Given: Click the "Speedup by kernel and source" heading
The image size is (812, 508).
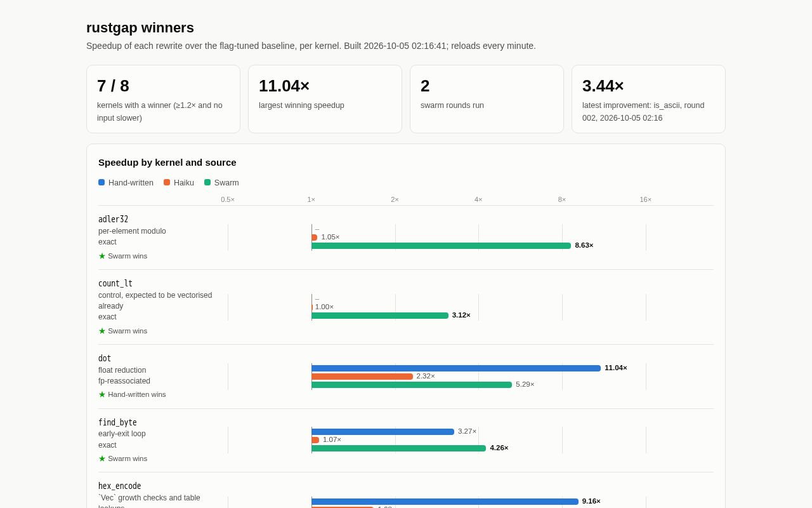Looking at the screenshot, I should [167, 163].
